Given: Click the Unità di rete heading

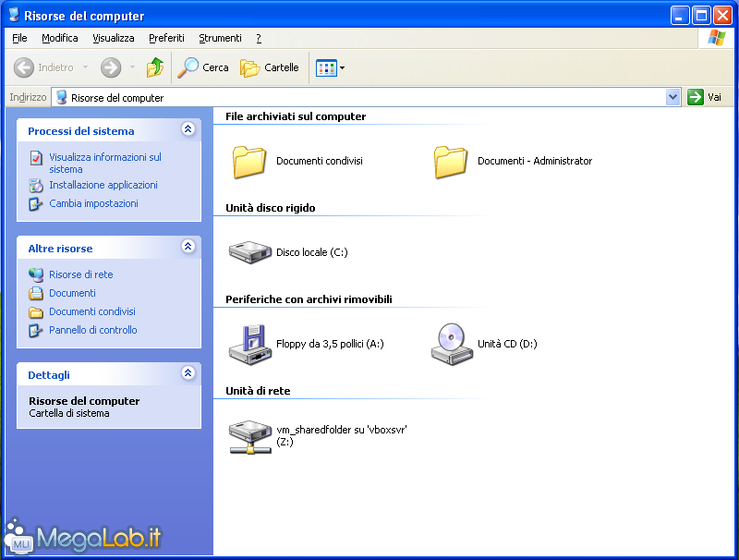Looking at the screenshot, I should coord(258,391).
